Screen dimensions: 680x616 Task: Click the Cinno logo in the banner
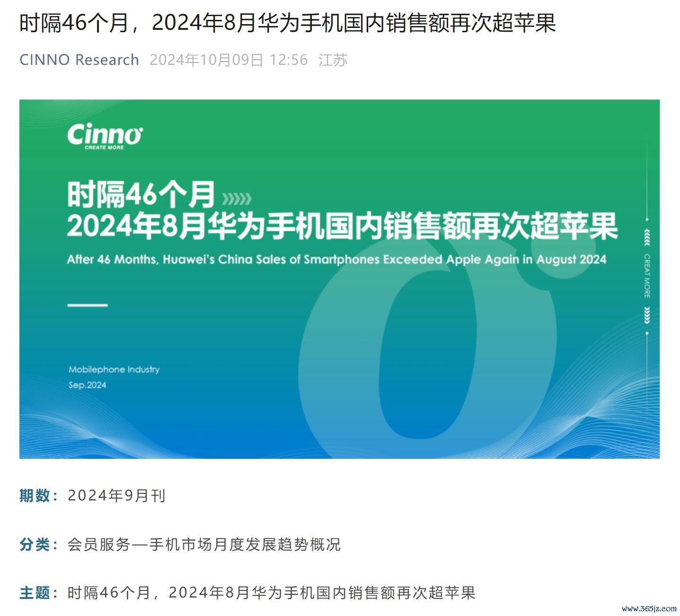coord(105,136)
